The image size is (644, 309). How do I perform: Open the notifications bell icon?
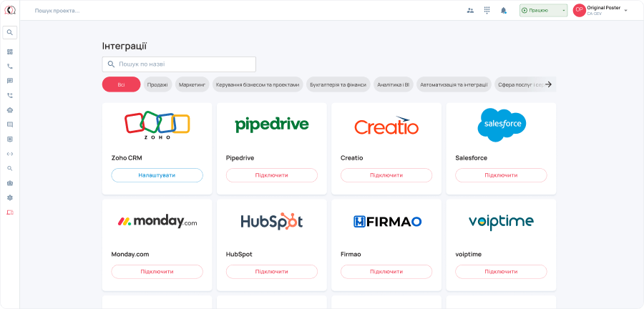pos(504,10)
